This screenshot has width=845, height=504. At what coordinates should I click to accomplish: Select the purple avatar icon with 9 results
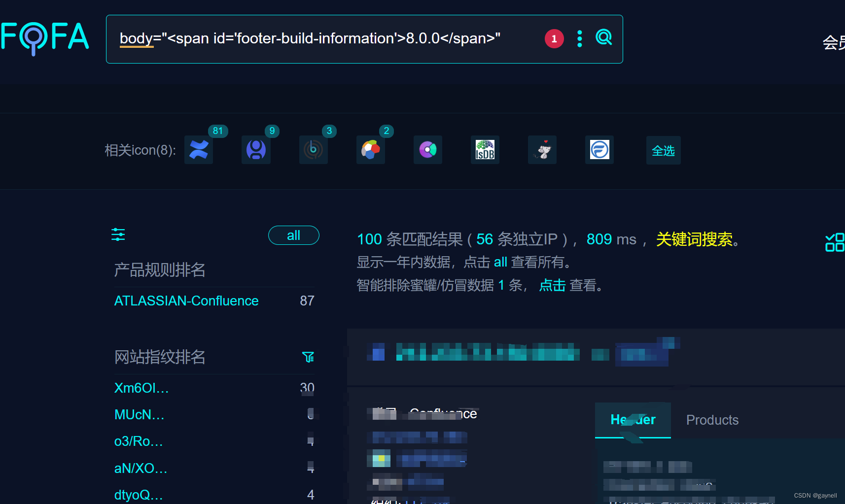[x=256, y=150]
